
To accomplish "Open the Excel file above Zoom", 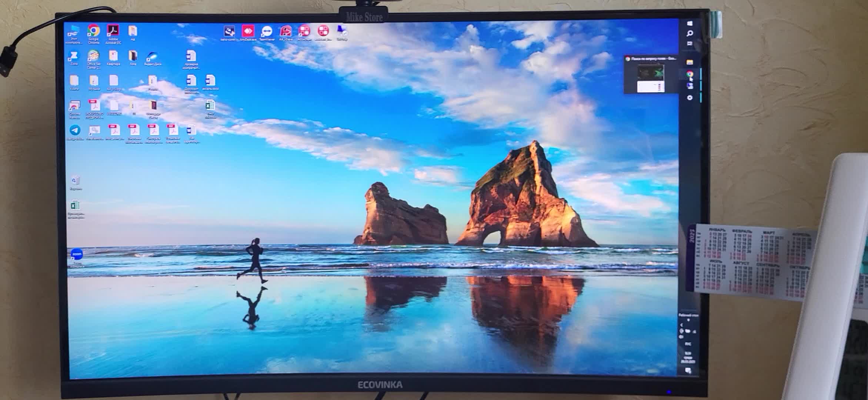I will [x=75, y=209].
